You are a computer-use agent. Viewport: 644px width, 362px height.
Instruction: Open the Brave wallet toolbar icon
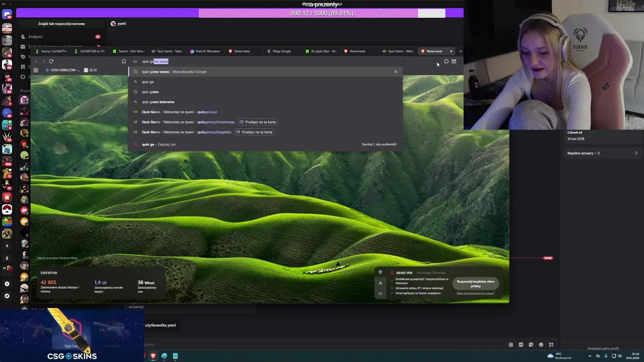point(454,61)
